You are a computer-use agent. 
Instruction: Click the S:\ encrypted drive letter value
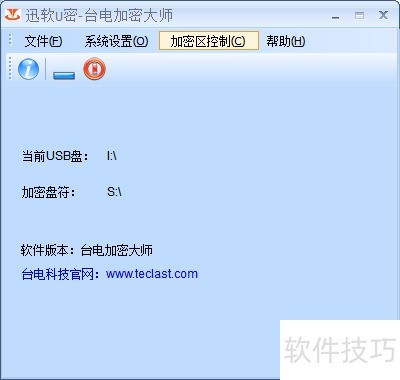114,192
